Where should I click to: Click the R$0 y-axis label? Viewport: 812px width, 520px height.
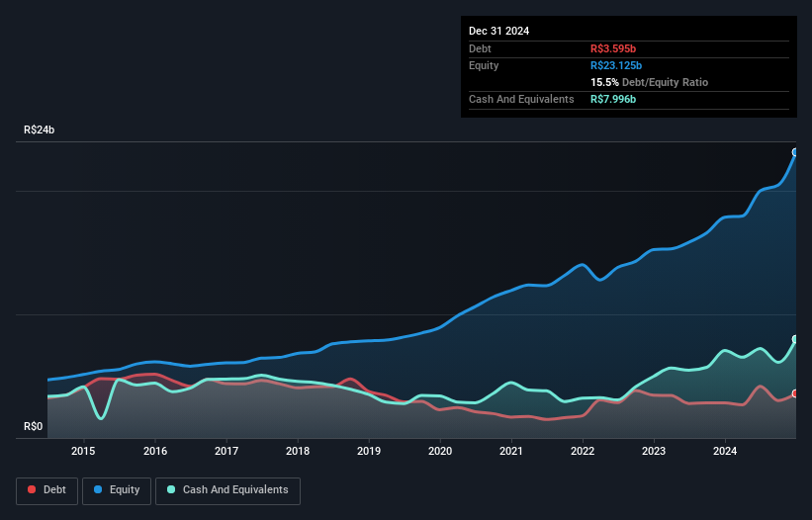click(34, 426)
